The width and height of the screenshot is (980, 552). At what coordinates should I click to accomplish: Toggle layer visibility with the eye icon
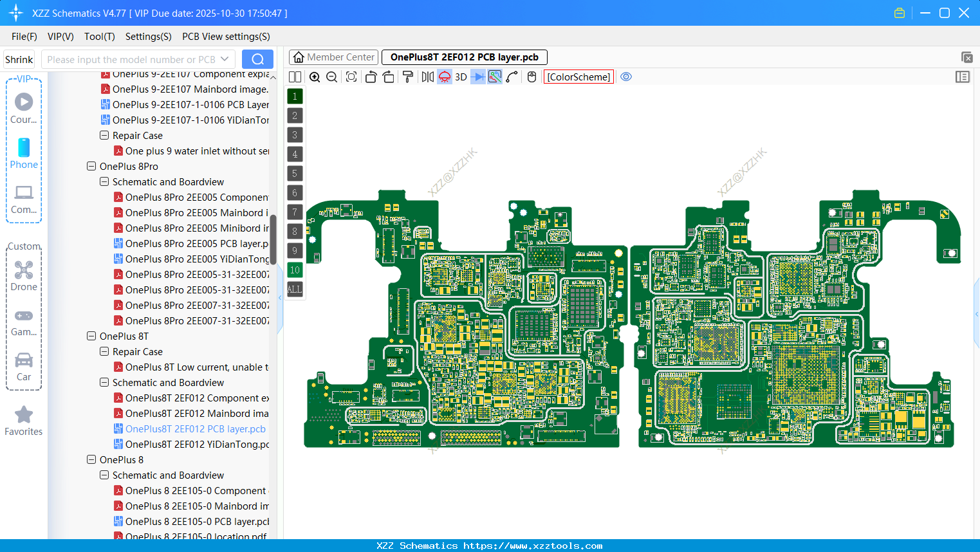tap(626, 76)
